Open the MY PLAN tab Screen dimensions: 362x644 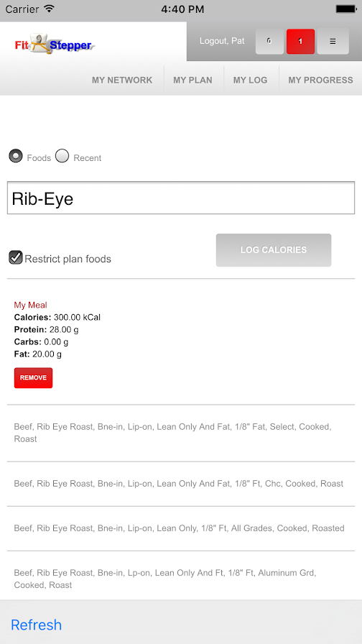(193, 80)
